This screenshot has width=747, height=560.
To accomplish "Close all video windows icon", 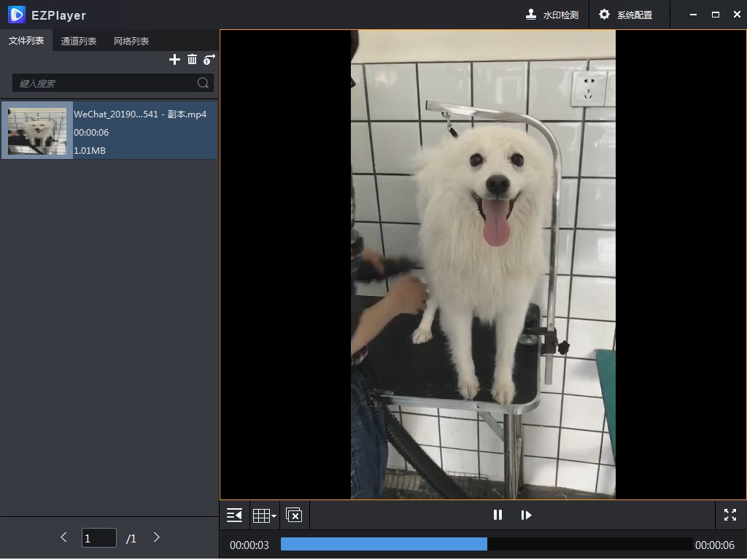I will tap(294, 516).
